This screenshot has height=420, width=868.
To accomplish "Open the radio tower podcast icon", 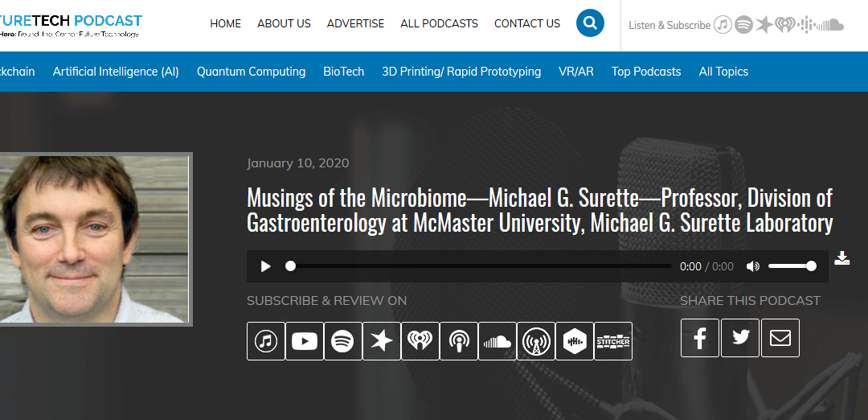I will [x=536, y=341].
